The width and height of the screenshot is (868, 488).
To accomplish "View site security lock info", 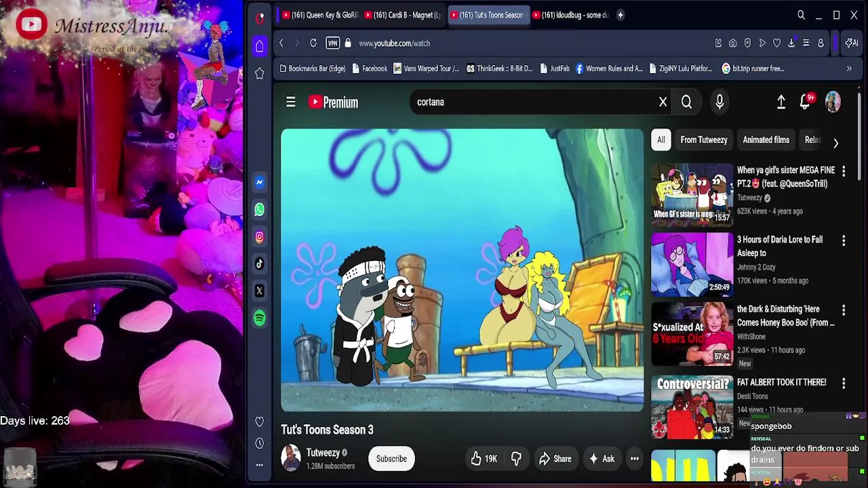I will point(348,43).
